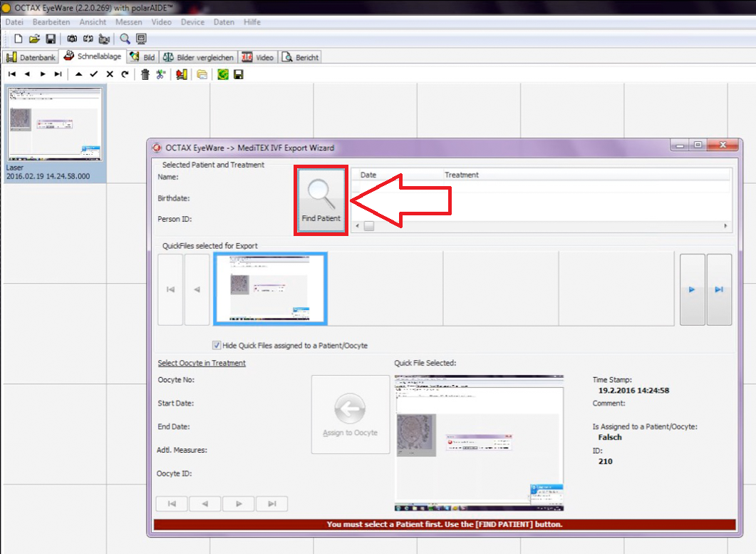Click the time stamp 19.2.2016 14:24:58

pos(633,391)
